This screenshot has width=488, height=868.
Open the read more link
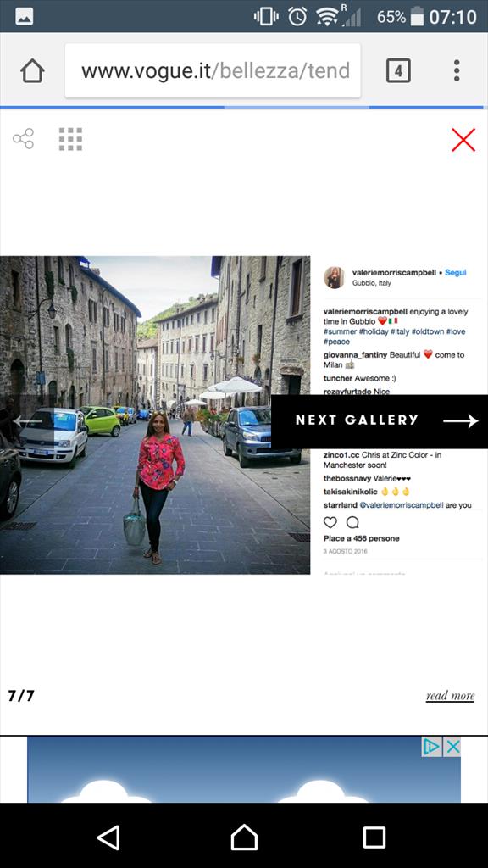[451, 696]
